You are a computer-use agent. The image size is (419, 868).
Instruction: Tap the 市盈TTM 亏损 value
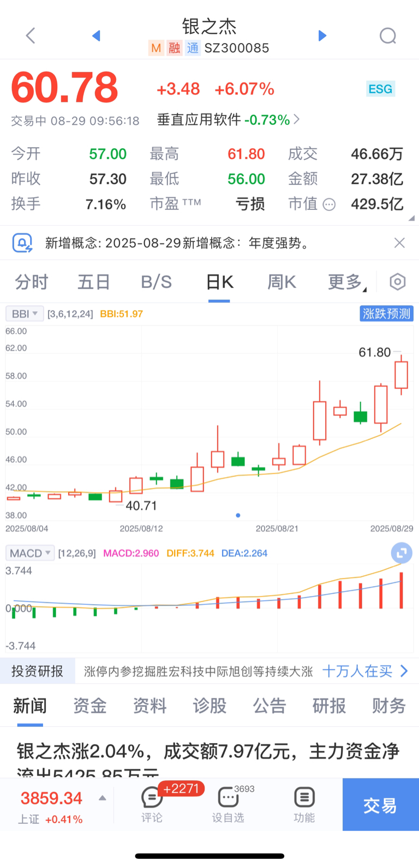click(x=250, y=204)
